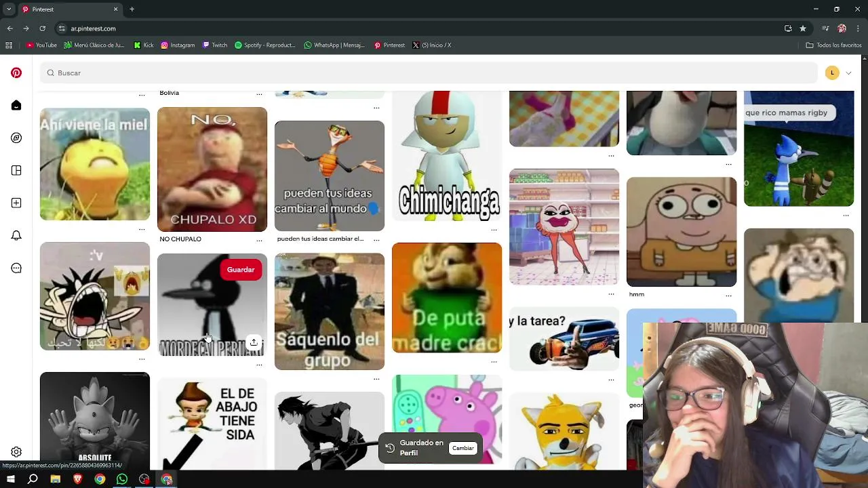Save the Mordecai pin with Guardar

[241, 270]
